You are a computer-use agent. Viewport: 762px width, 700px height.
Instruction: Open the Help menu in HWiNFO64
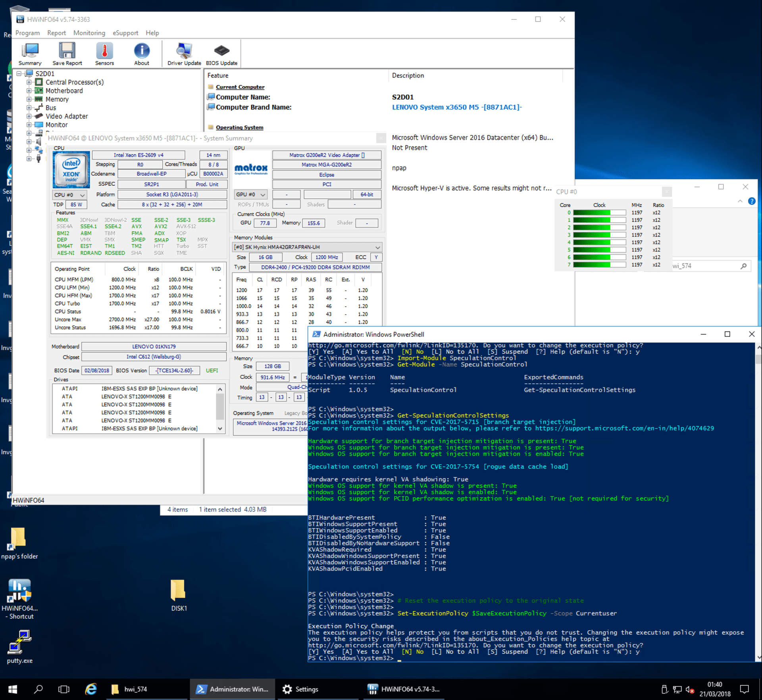tap(152, 33)
